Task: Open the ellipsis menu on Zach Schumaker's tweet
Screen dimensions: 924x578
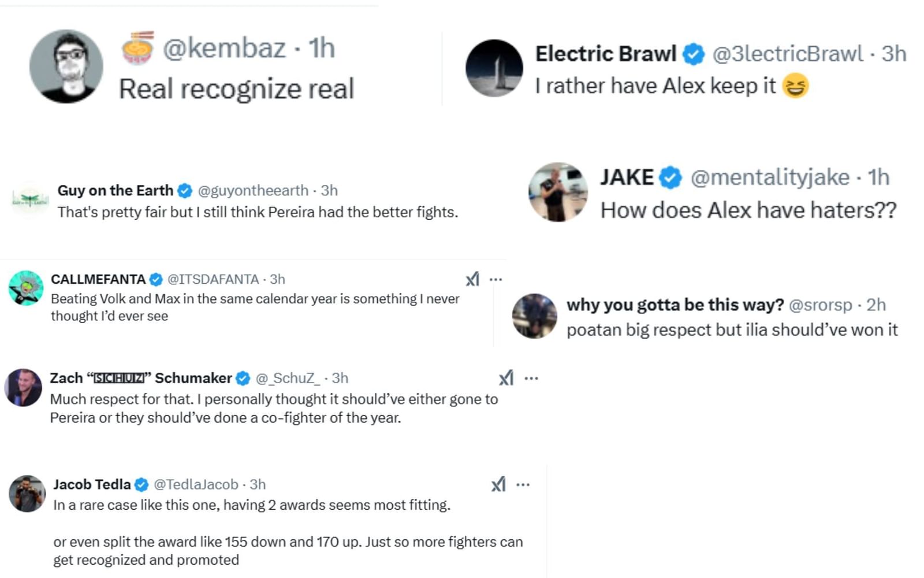Action: click(532, 379)
